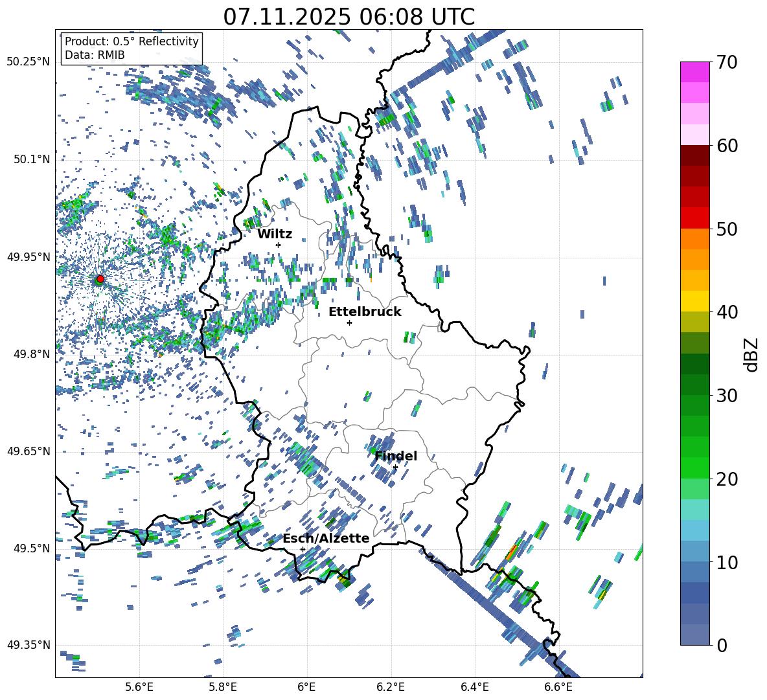Screen dimensions: 767x700
Task: Click the 30 tick label on colorbar
Action: point(727,395)
